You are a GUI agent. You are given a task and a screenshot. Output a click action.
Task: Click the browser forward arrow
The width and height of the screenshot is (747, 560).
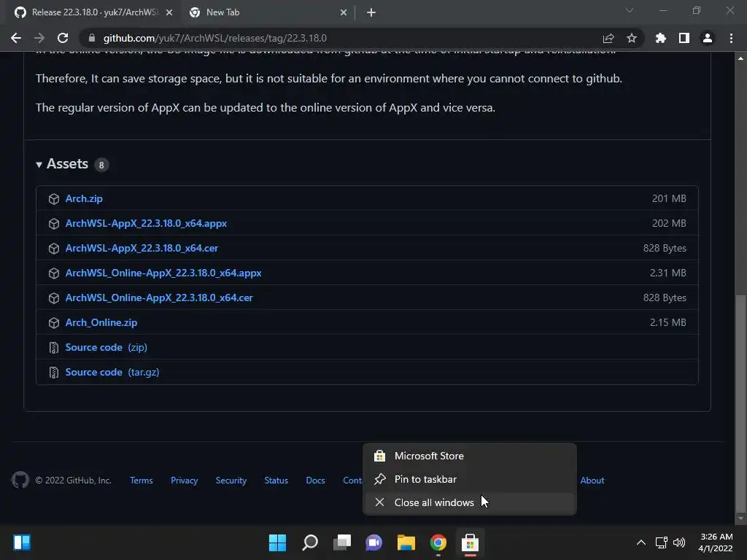[x=39, y=38]
